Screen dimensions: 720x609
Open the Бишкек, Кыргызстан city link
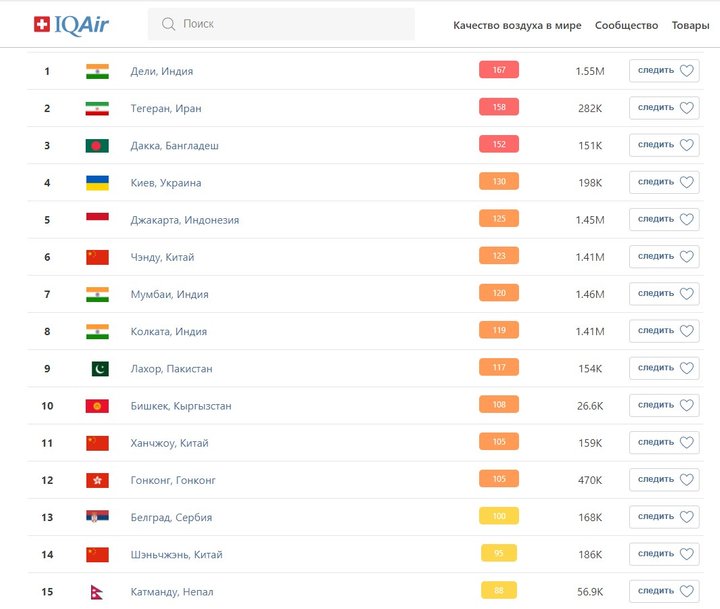click(x=181, y=406)
